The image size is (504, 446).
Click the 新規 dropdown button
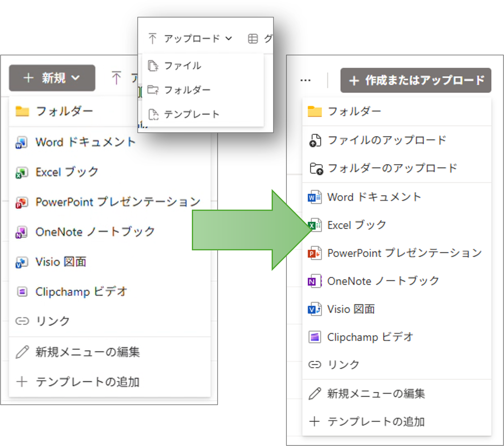[x=52, y=78]
